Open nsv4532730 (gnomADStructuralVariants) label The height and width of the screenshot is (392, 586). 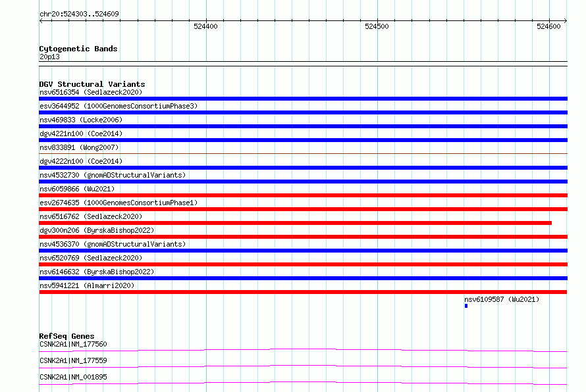point(113,175)
